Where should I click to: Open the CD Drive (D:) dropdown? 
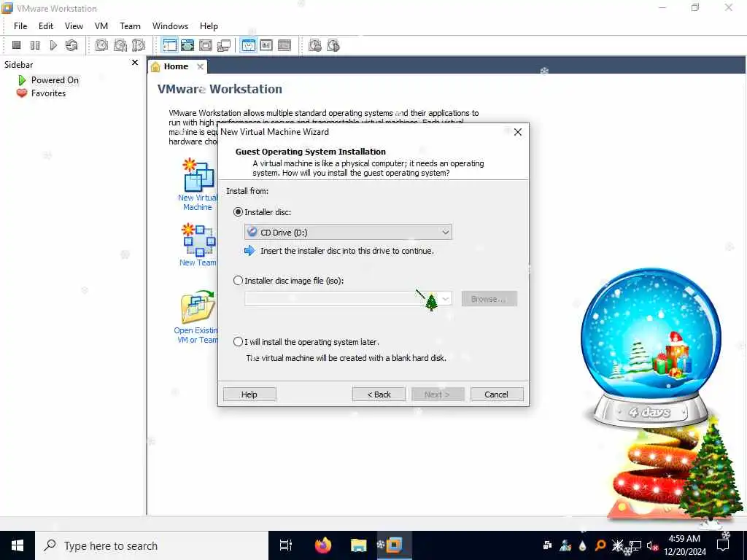348,233
